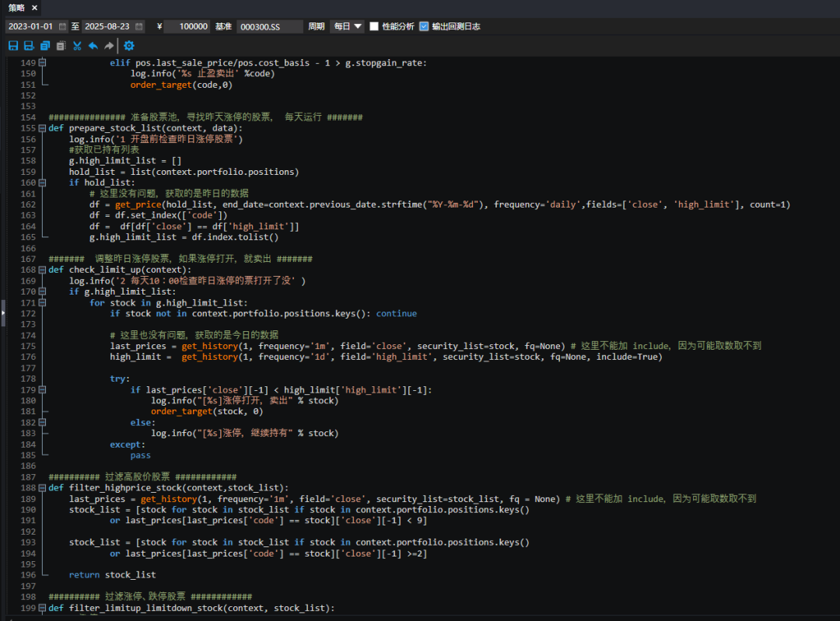Close the 策略 tab with its X
Screen dimensions: 840x621
pyautogui.click(x=34, y=8)
